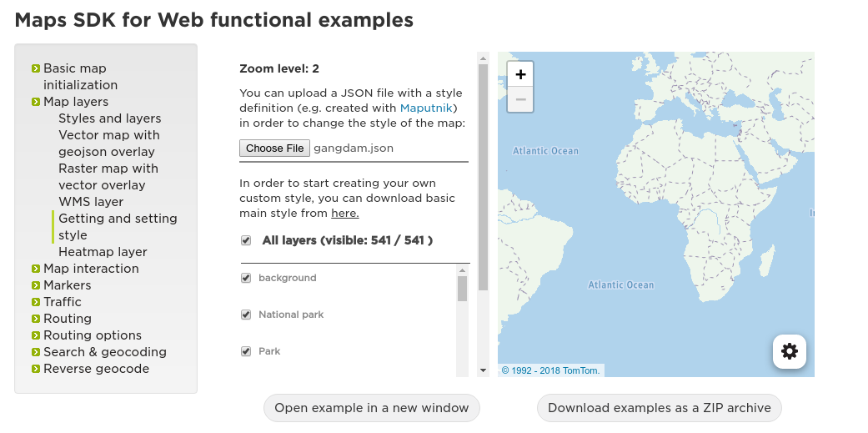Click the map zoom in plus button

(x=520, y=74)
